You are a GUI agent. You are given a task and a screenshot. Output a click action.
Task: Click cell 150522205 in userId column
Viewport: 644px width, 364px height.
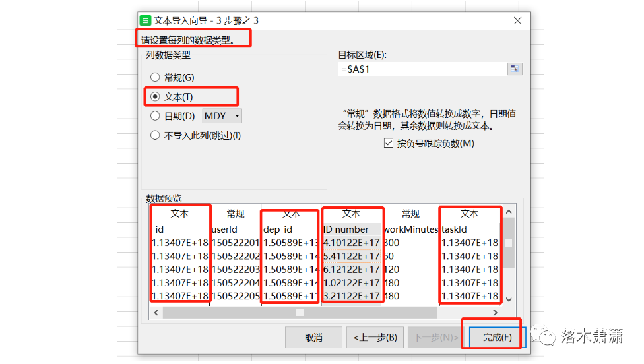pos(236,296)
